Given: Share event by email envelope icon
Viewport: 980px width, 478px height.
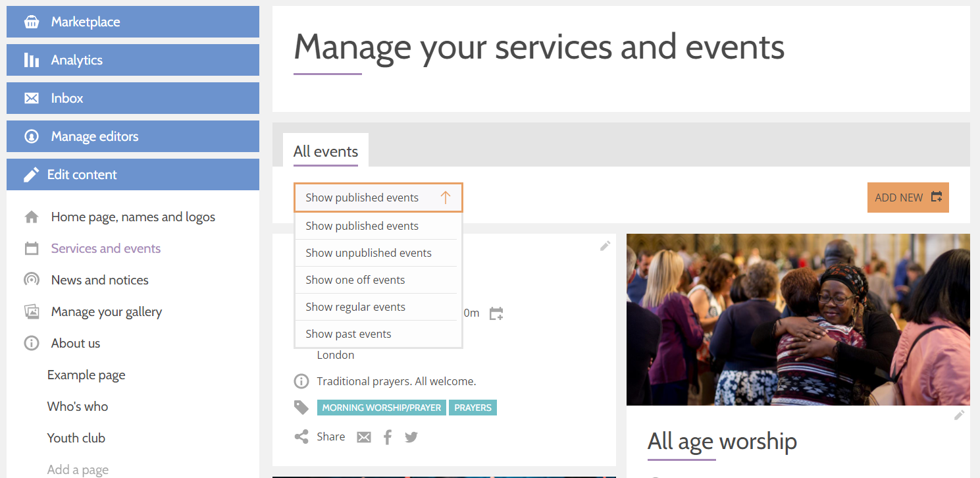Looking at the screenshot, I should [x=364, y=437].
